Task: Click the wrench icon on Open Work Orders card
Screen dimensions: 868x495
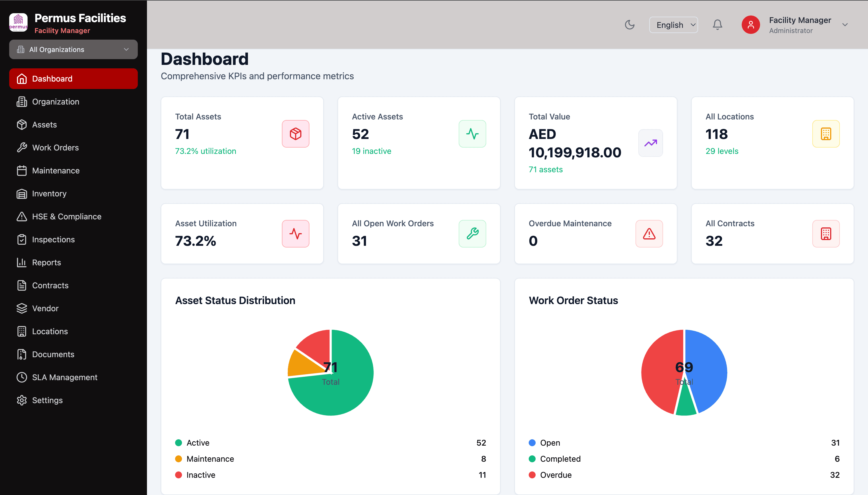Action: pos(472,233)
